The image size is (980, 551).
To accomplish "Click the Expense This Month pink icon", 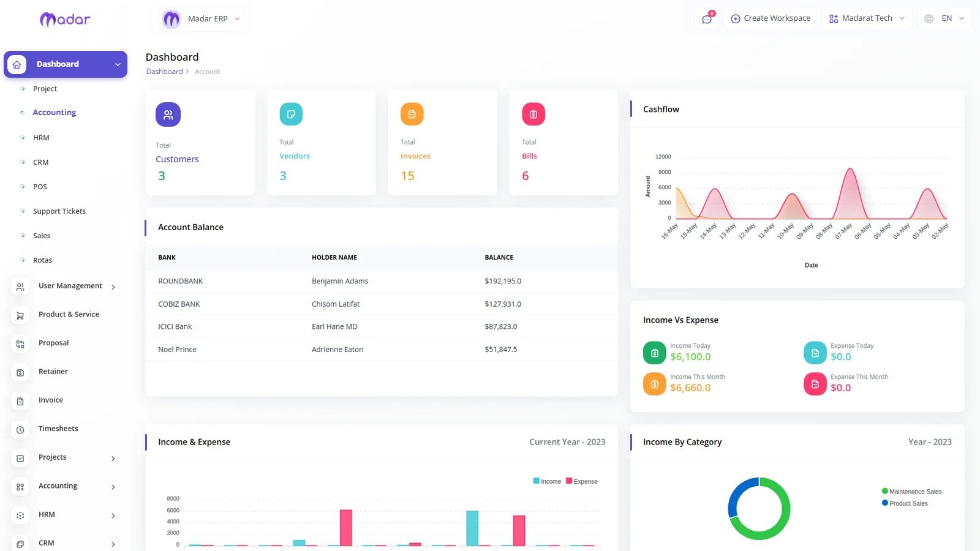I will coord(815,384).
